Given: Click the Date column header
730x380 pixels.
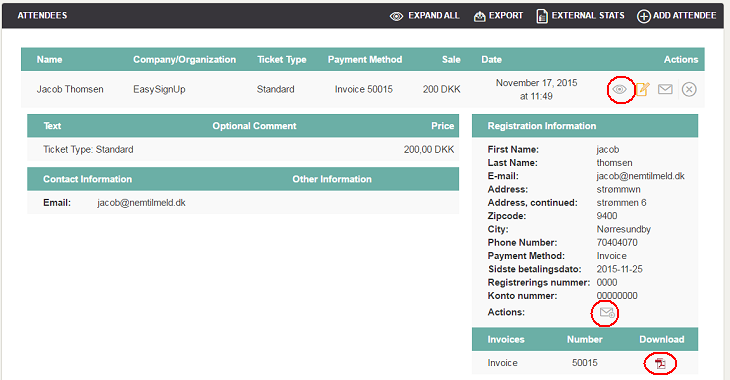Looking at the screenshot, I should (492, 60).
